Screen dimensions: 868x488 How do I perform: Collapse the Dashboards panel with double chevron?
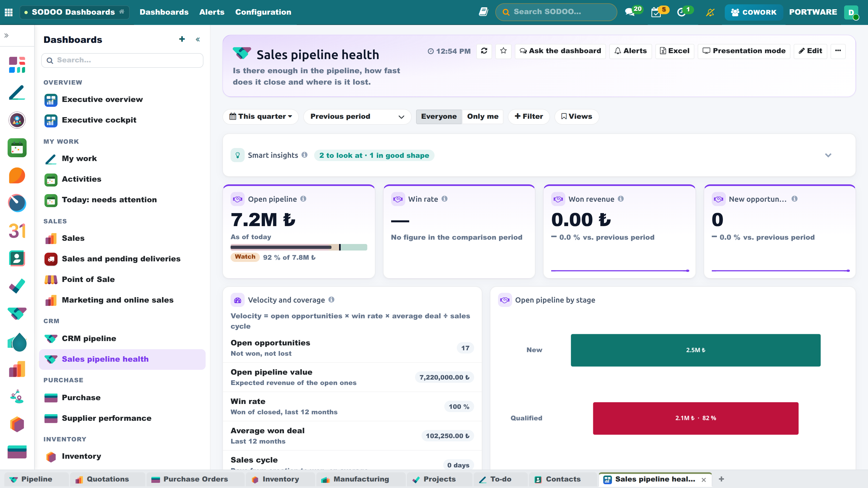(x=198, y=39)
